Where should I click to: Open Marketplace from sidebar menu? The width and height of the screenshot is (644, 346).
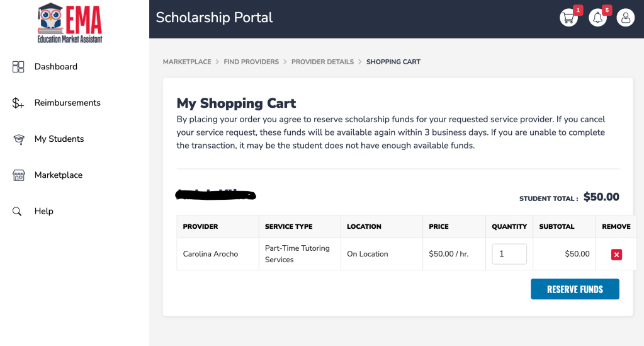pyautogui.click(x=59, y=175)
